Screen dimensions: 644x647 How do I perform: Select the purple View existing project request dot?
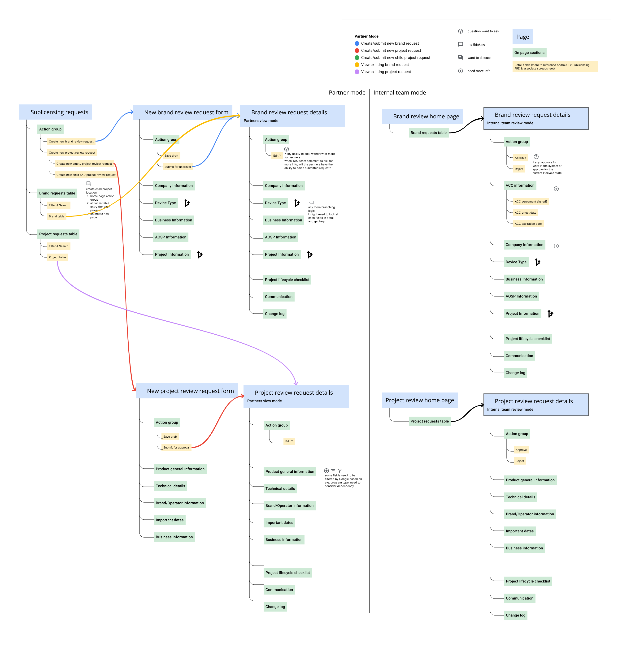pos(357,72)
